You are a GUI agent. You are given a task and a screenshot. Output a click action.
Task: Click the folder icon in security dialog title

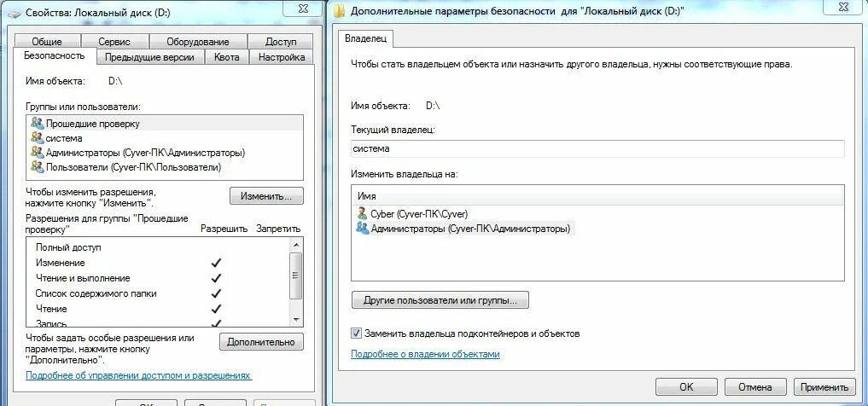(341, 11)
